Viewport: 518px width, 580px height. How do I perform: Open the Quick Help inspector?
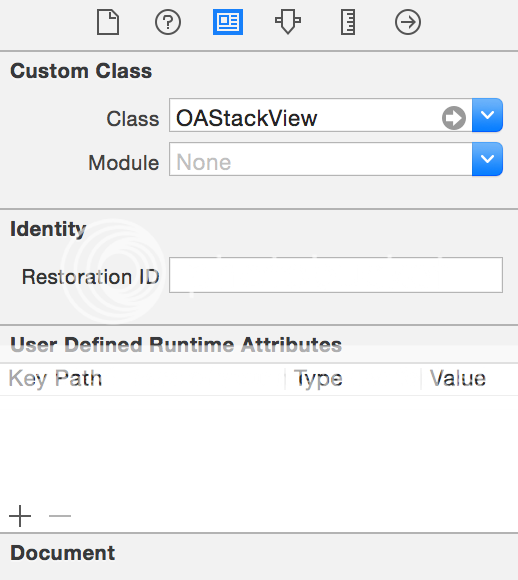pos(168,22)
